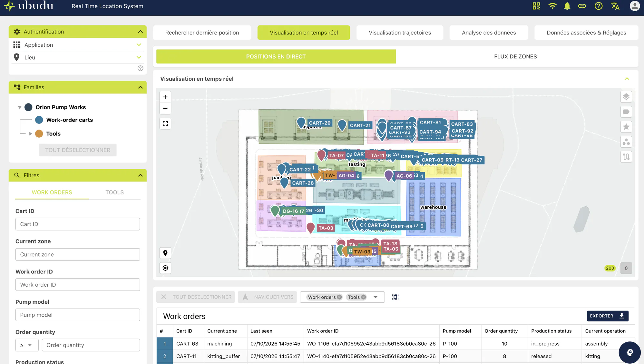Click the Wi-Fi connectivity icon
644x364 pixels.
552,6
